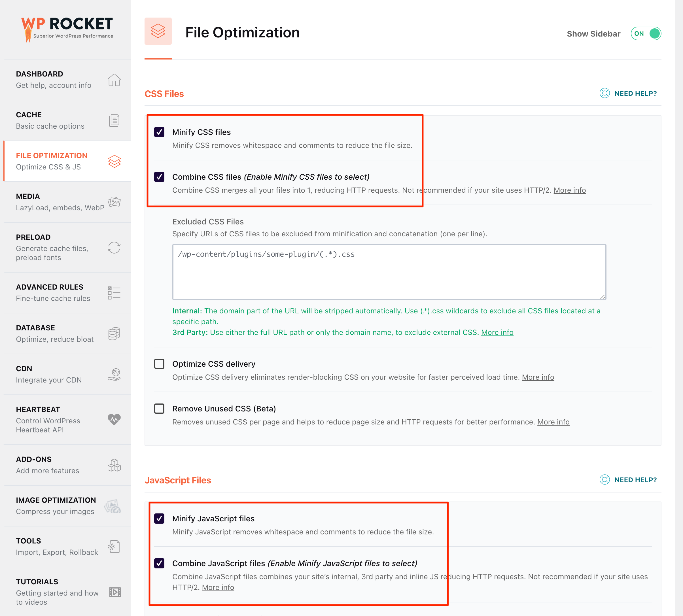Image resolution: width=683 pixels, height=616 pixels.
Task: Click Need Help in CSS Files section
Action: pos(635,94)
